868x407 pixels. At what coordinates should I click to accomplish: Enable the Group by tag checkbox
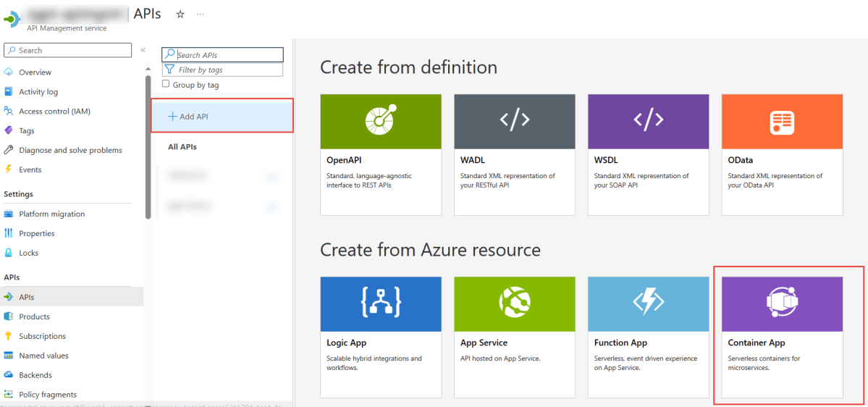pyautogui.click(x=166, y=85)
